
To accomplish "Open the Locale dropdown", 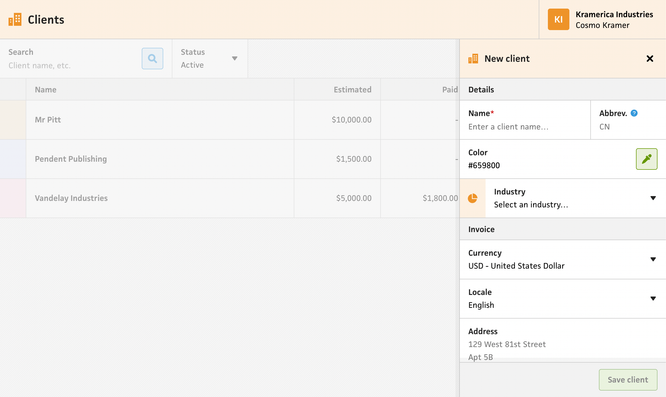I will pos(563,298).
